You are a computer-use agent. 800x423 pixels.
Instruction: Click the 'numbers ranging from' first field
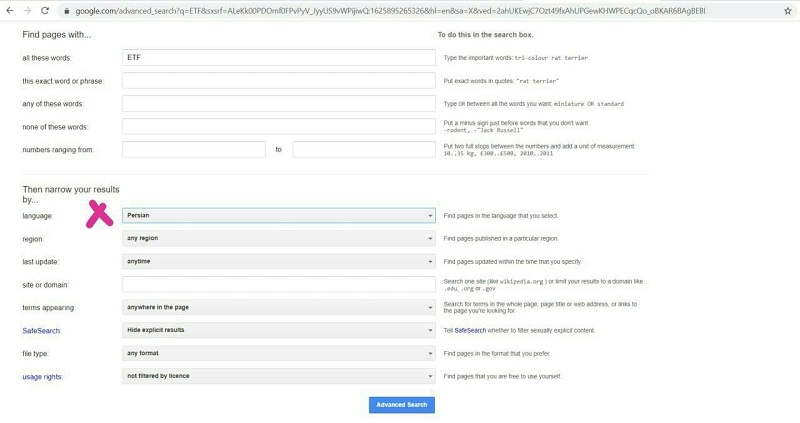194,150
